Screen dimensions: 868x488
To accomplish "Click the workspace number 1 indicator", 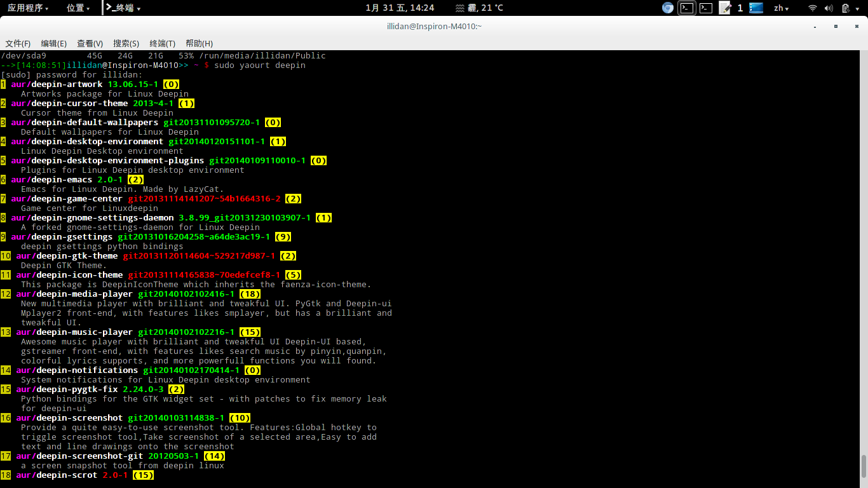I will pos(740,8).
